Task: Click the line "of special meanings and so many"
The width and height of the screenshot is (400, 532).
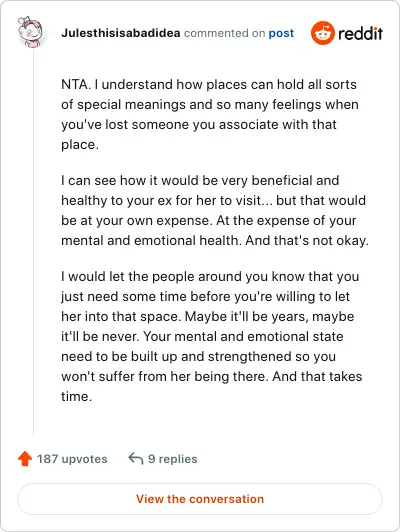Action: [x=210, y=104]
